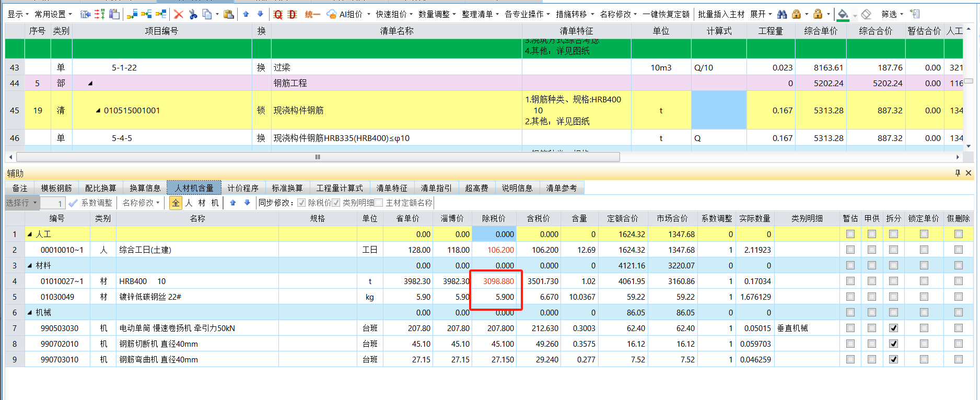Viewport: 980px width, 400px height.
Task: Select the 全 filter button
Action: [x=176, y=203]
